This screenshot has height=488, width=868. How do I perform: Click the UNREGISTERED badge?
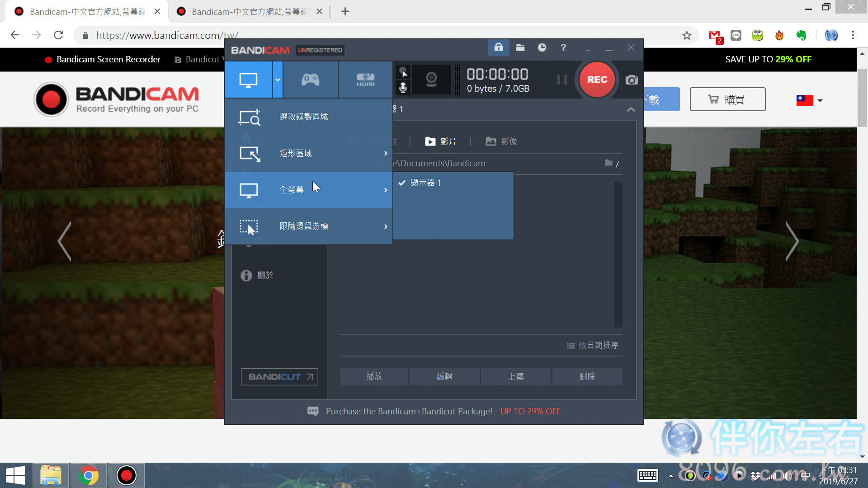point(320,50)
